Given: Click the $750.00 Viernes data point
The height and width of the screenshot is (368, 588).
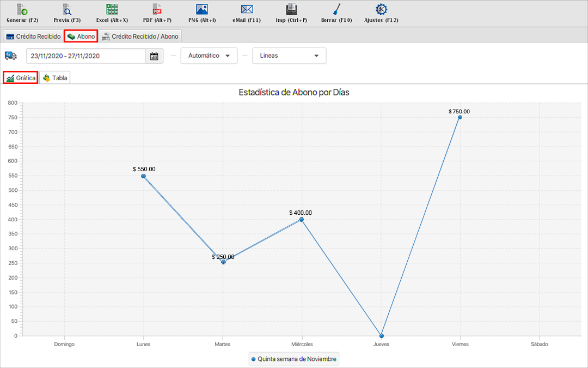Looking at the screenshot, I should [460, 117].
